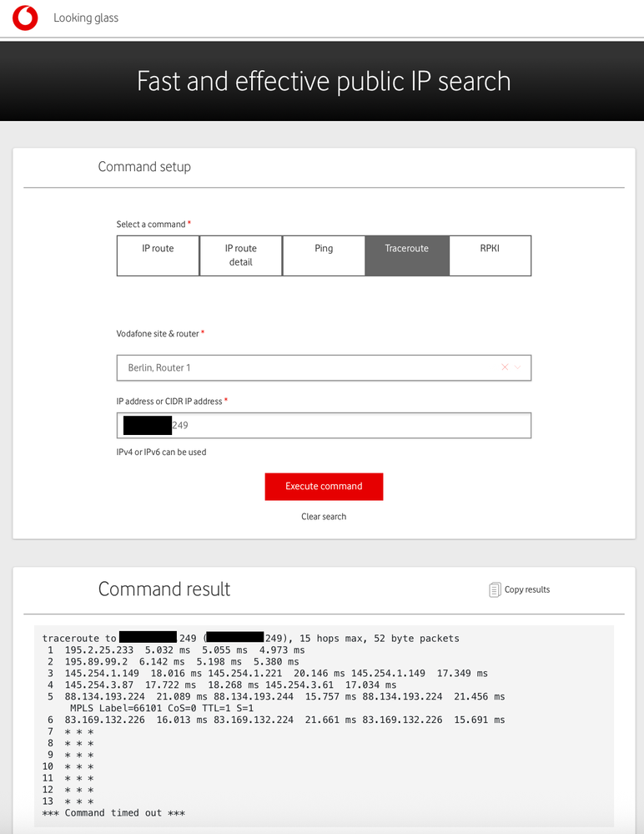
Task: Click the hop 1 address 195.2.25.233
Action: [98, 650]
